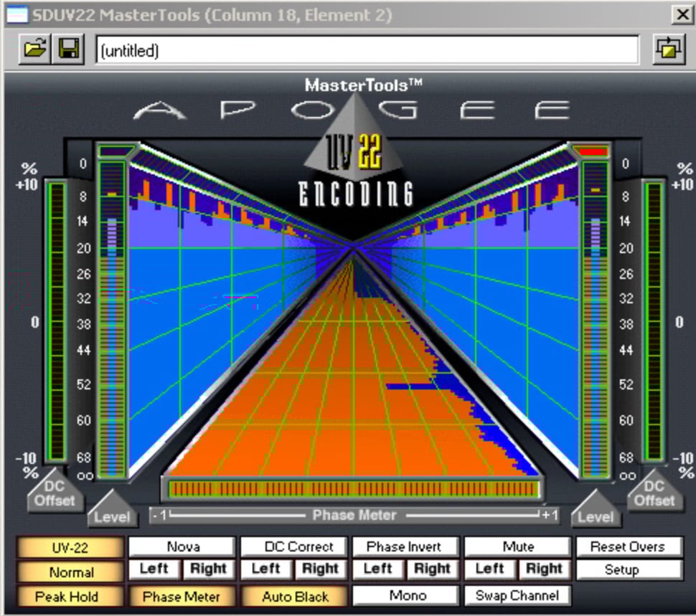Close the SDUV22 MasterTools window

[682, 14]
